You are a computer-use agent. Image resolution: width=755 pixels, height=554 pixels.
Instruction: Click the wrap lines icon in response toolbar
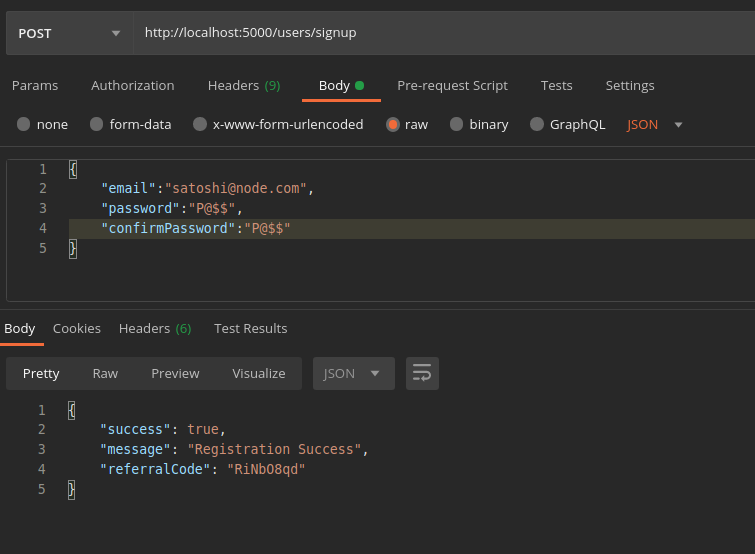(422, 373)
